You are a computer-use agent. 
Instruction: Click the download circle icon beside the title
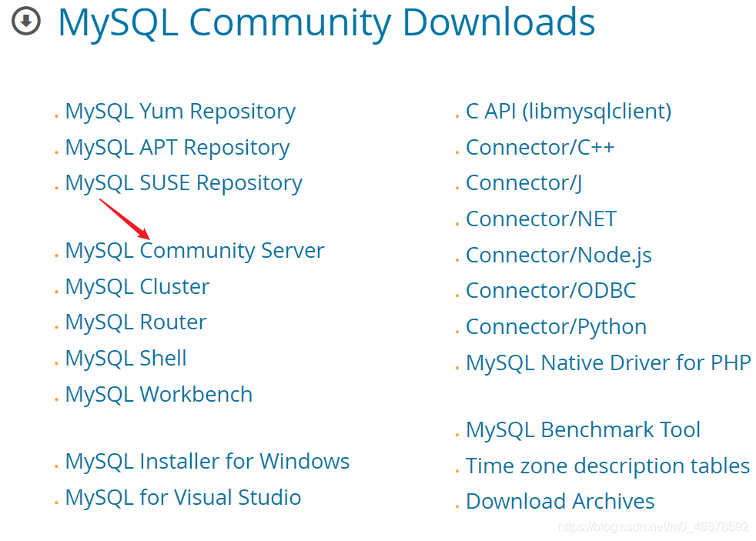coord(26,21)
